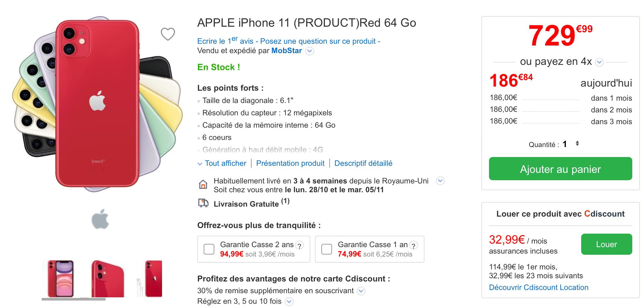Click the Livraison Gratuite truck icon

tap(203, 203)
